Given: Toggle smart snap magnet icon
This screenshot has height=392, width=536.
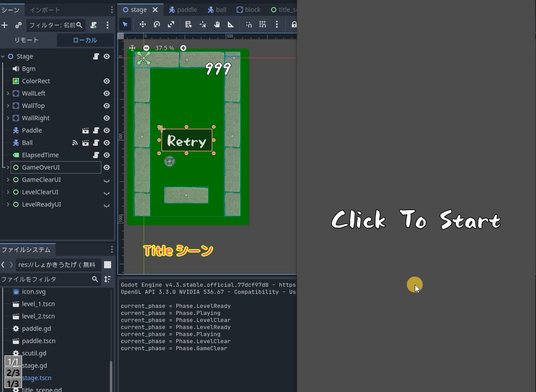Looking at the screenshot, I should [x=249, y=24].
